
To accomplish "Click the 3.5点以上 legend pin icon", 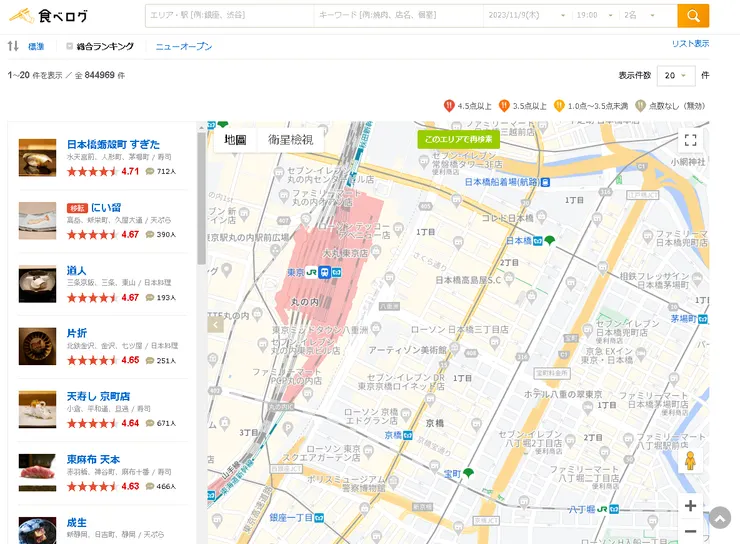I will [504, 106].
